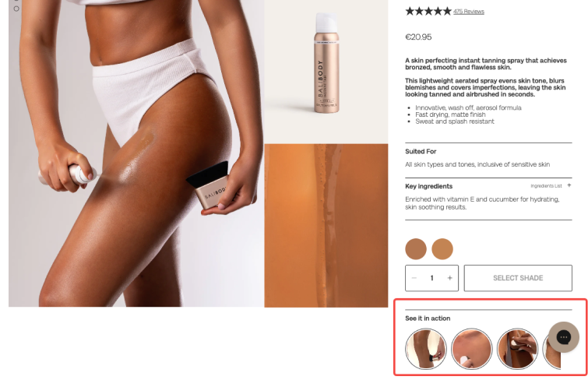Play the third See it in action video
This screenshot has height=380, width=588.
517,349
